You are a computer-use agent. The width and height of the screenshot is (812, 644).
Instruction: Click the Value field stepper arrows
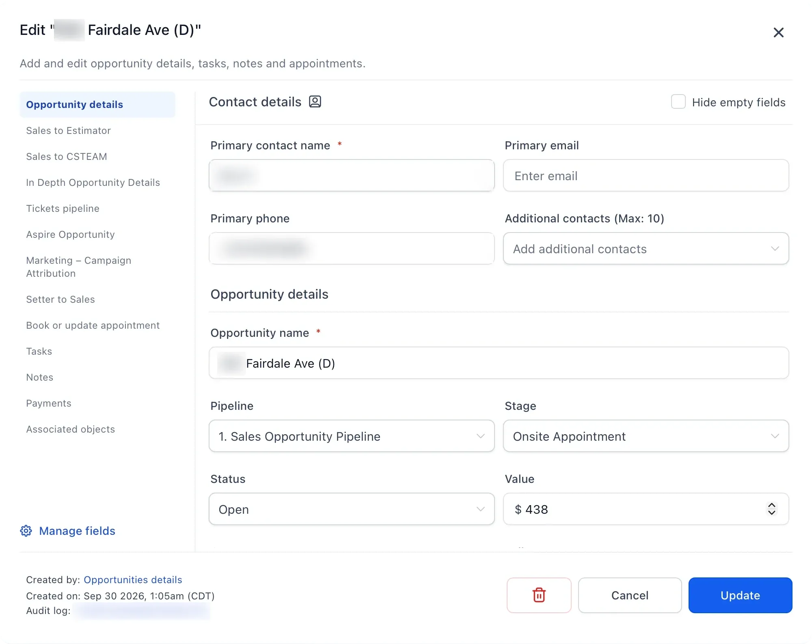point(771,509)
